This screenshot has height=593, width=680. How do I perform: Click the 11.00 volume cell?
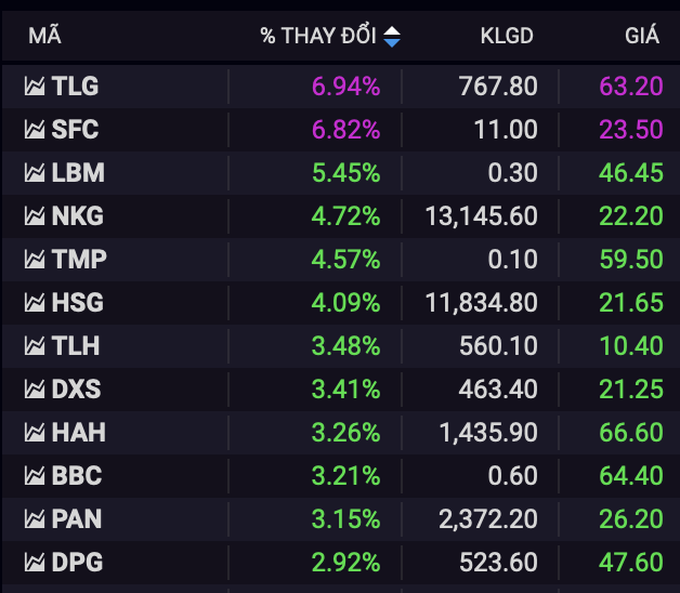(x=506, y=129)
